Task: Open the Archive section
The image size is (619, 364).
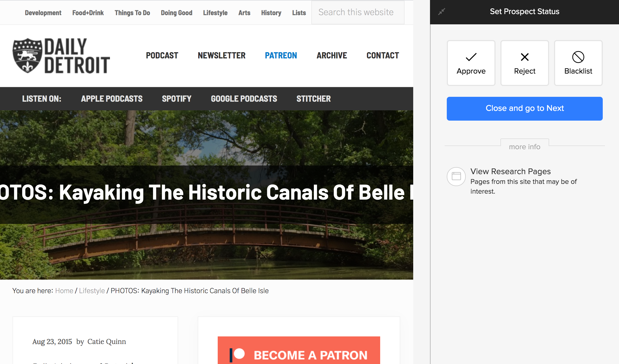Action: [332, 55]
